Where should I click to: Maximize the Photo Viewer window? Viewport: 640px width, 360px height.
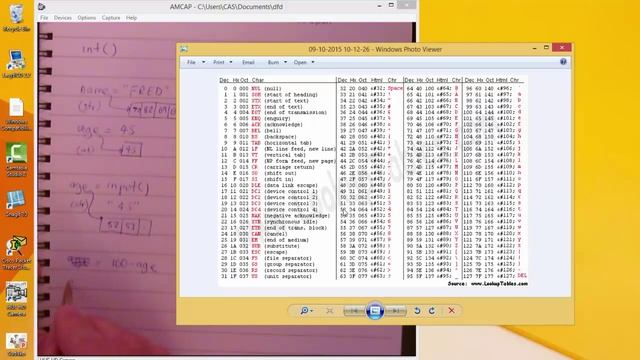pyautogui.click(x=547, y=48)
